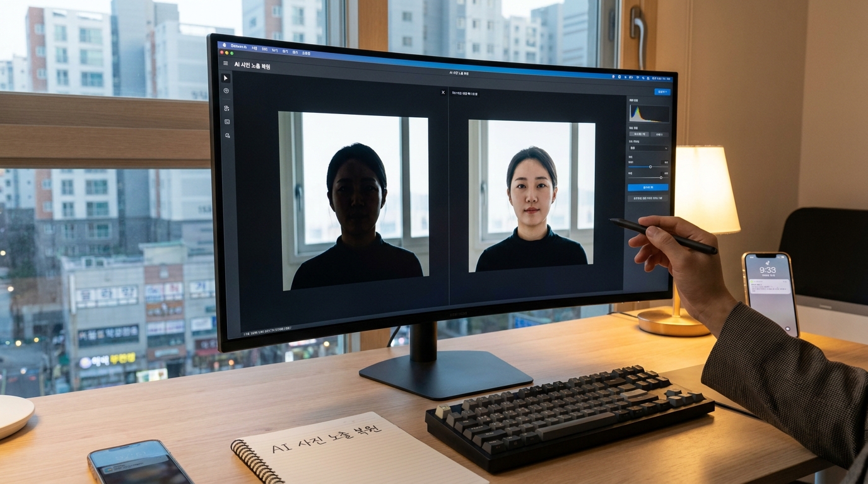The width and height of the screenshot is (868, 484).
Task: Click the value field above the upper slider
Action: click(664, 161)
